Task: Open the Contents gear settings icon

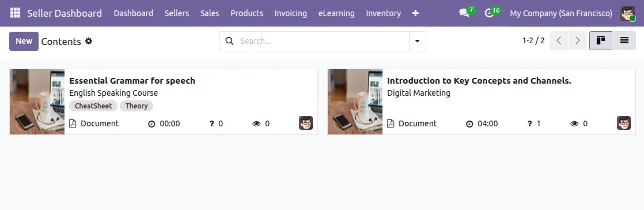Action: (x=89, y=41)
